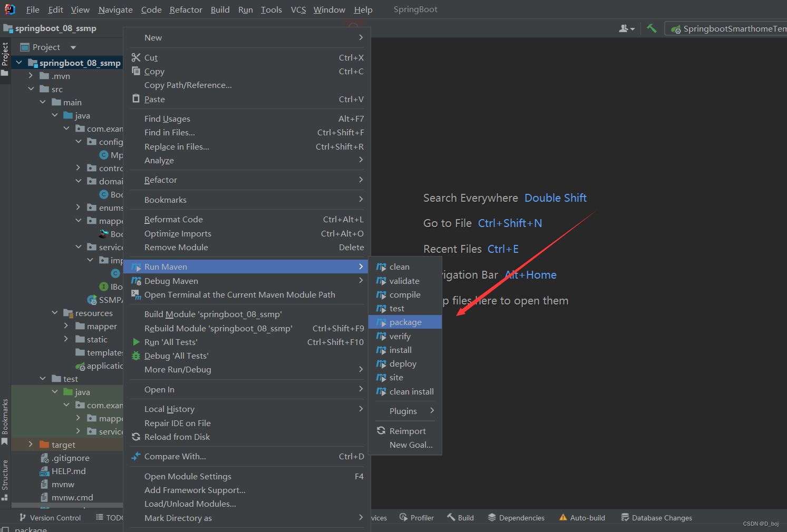Open the Structure side panel
Image resolution: width=787 pixels, height=532 pixels.
[5, 479]
